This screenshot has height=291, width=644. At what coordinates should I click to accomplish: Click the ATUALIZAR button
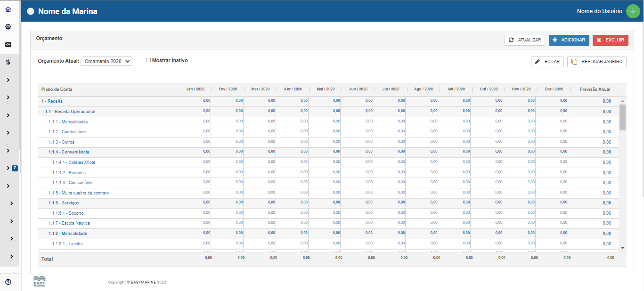pyautogui.click(x=525, y=40)
